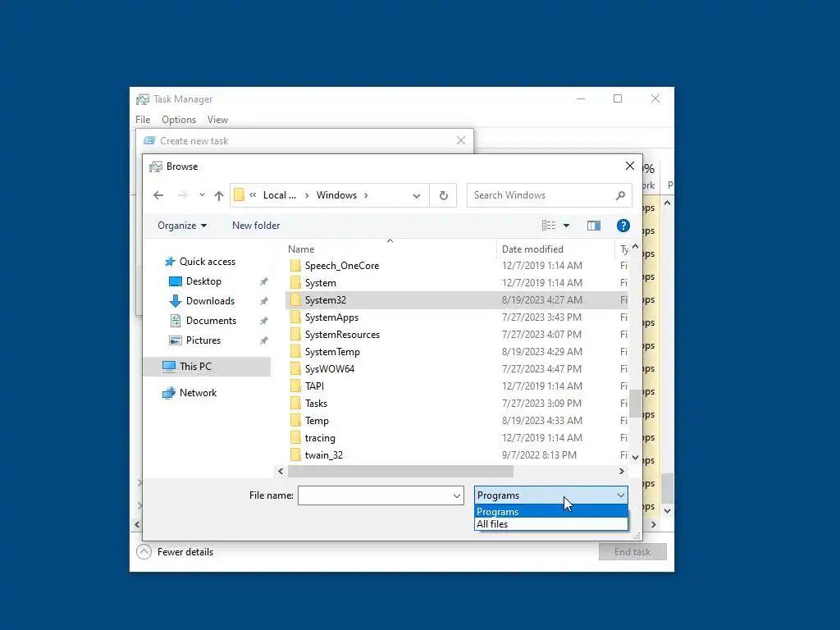Select the SystemApps folder row

pyautogui.click(x=456, y=317)
